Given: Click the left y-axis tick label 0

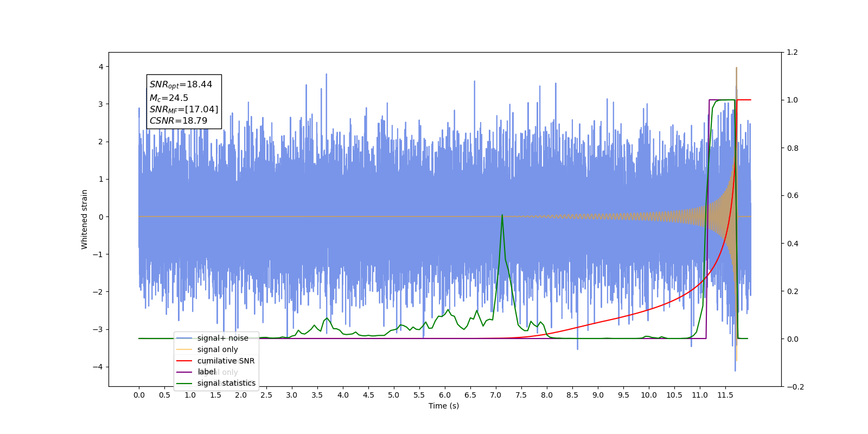Looking at the screenshot, I should (101, 217).
